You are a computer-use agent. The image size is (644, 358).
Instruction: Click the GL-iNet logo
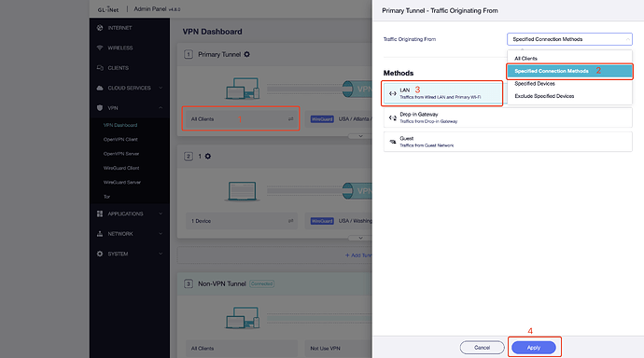(108, 9)
